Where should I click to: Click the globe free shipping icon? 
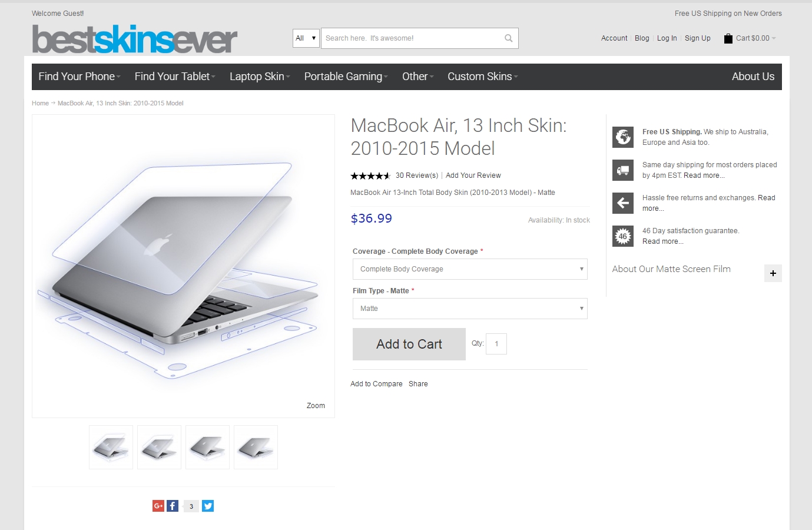click(623, 137)
